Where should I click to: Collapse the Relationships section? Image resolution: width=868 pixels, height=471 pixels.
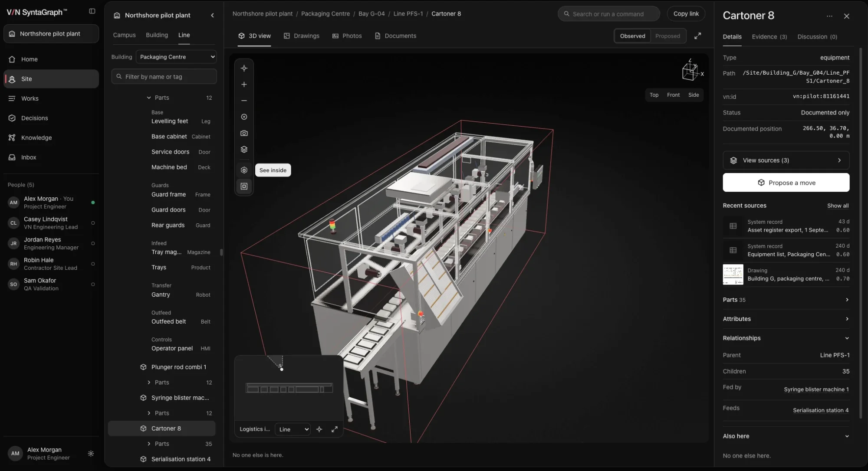[786, 338]
